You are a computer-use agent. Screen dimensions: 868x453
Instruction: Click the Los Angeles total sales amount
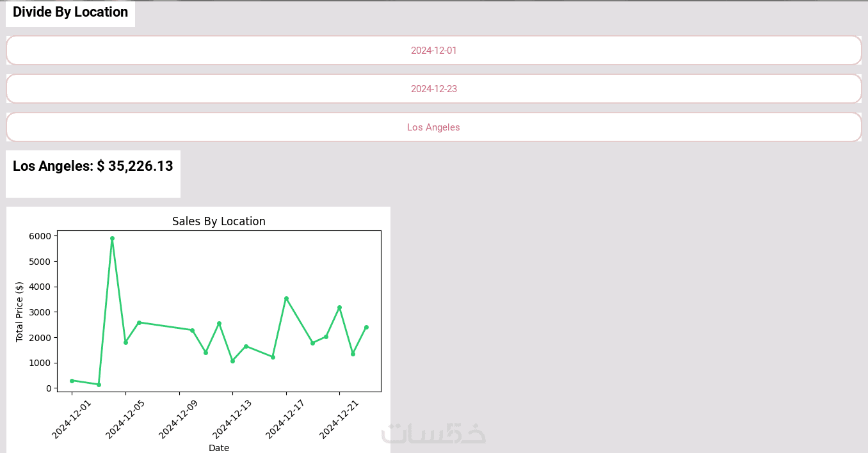[93, 166]
